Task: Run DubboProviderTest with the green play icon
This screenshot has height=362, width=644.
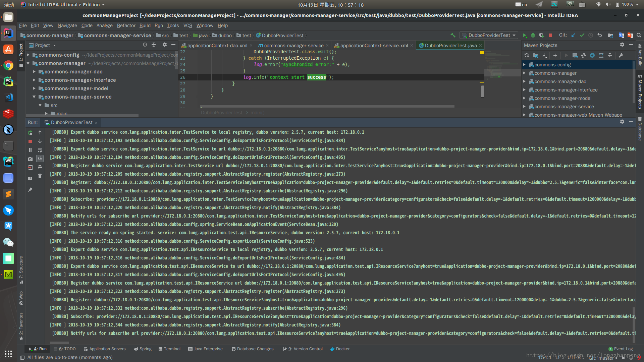Action: (x=525, y=35)
